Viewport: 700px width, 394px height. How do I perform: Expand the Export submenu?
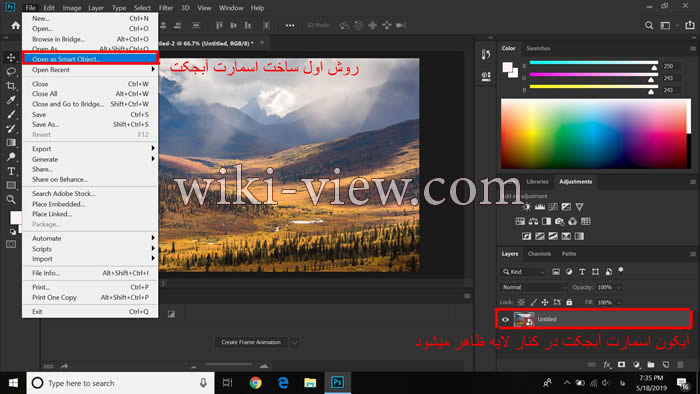90,149
